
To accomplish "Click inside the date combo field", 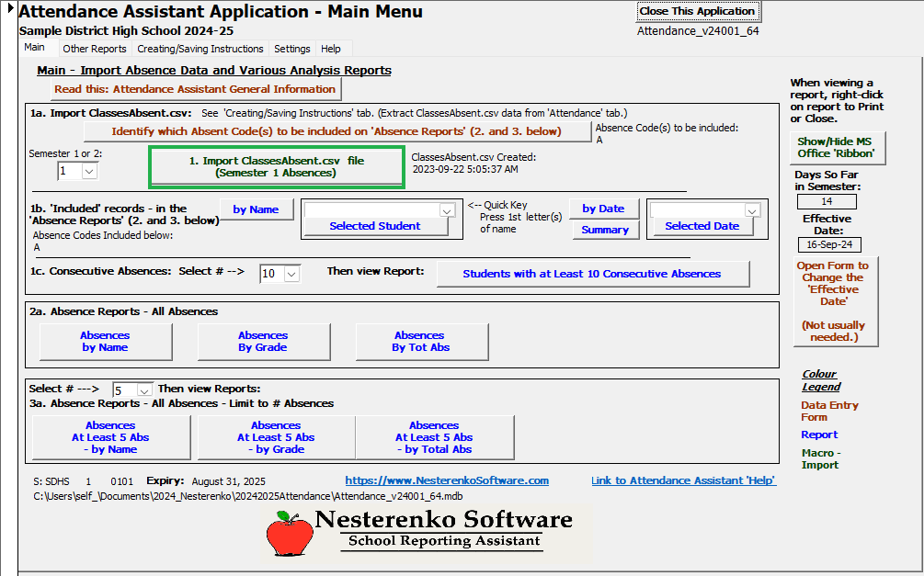I will coord(698,211).
